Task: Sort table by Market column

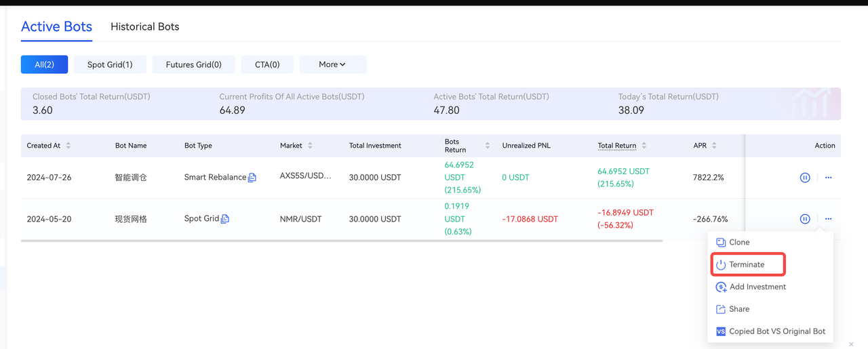Action: (310, 146)
